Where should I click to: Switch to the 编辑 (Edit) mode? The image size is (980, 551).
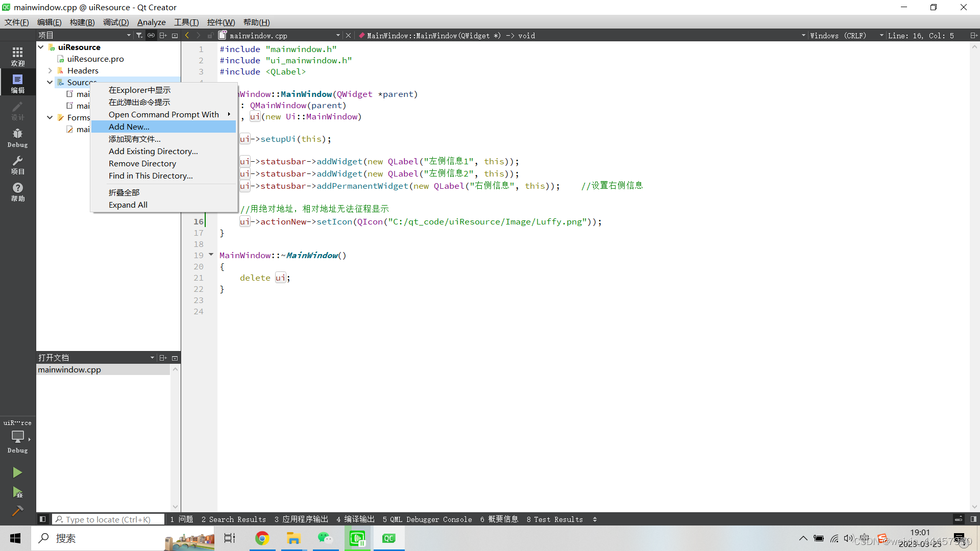point(18,83)
